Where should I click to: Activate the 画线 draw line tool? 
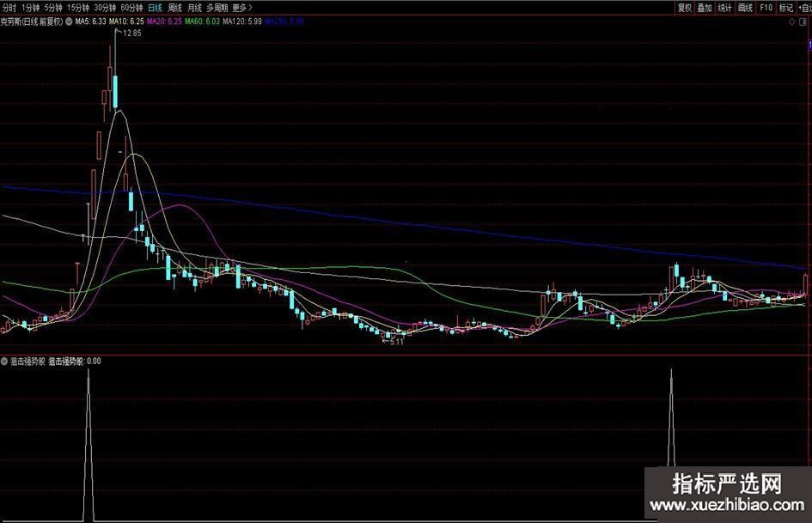coord(745,8)
